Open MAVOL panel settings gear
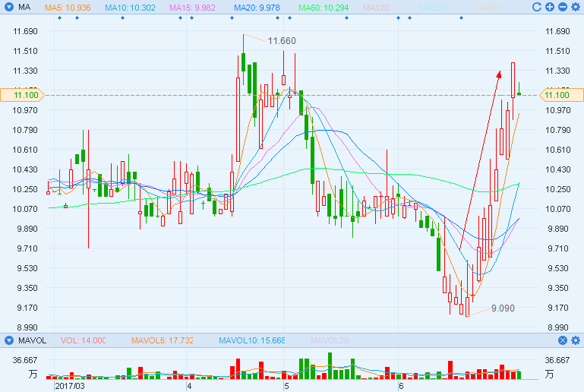Image resolution: width=584 pixels, height=392 pixels. click(x=575, y=340)
